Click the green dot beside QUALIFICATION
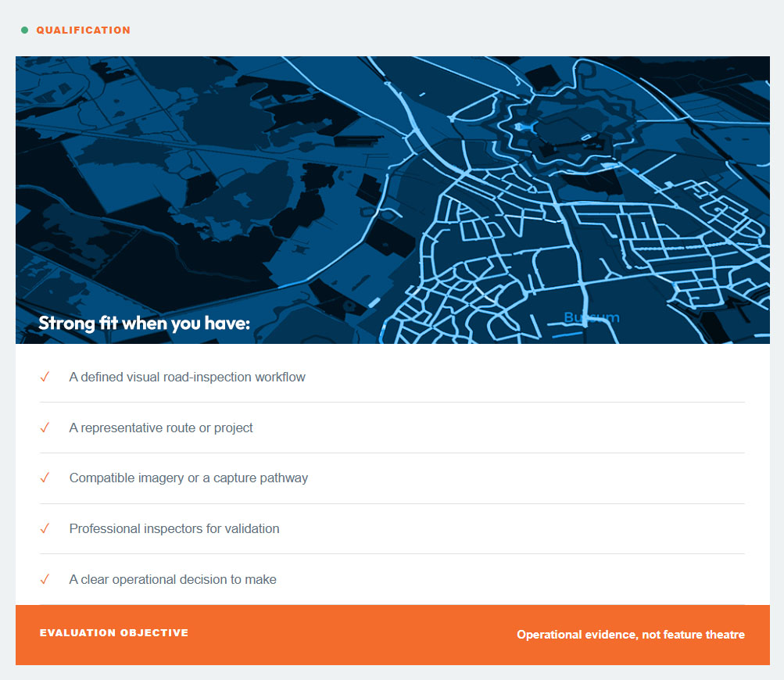784x680 pixels. [24, 30]
